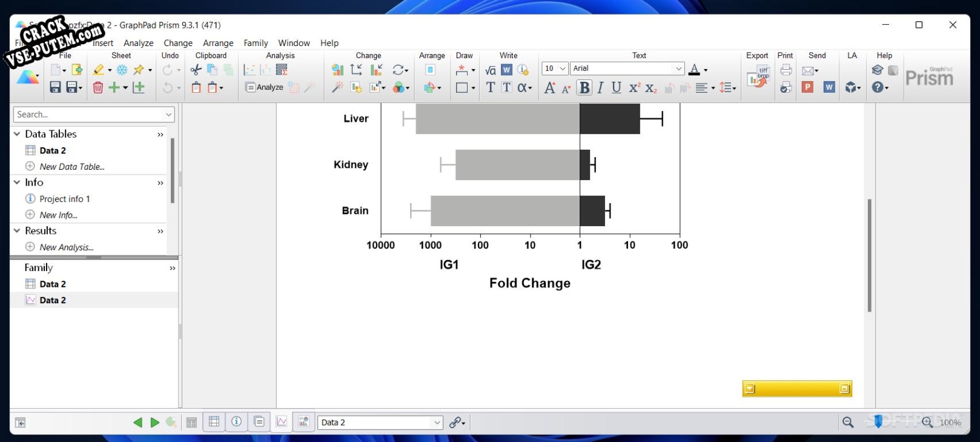Toggle Italic text formatting

[x=600, y=87]
